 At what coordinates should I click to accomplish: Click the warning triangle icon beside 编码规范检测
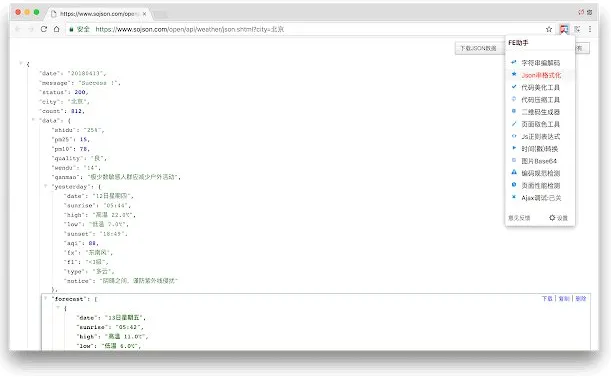[x=514, y=172]
